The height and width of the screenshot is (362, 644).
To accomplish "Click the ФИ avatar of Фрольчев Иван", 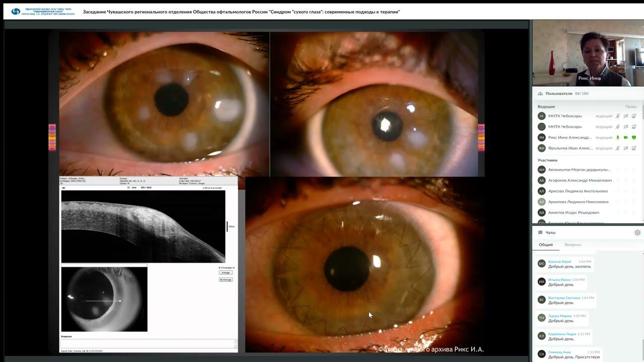I will tap(541, 148).
